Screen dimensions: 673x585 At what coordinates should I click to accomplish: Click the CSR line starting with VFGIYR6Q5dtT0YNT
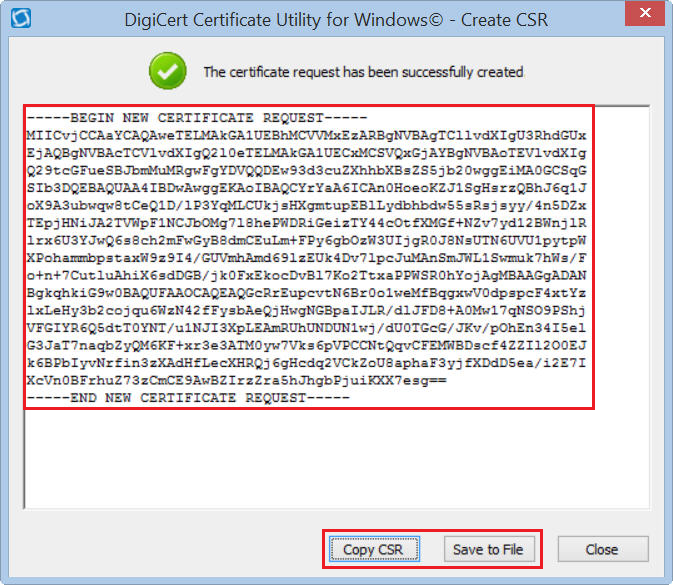pos(306,328)
